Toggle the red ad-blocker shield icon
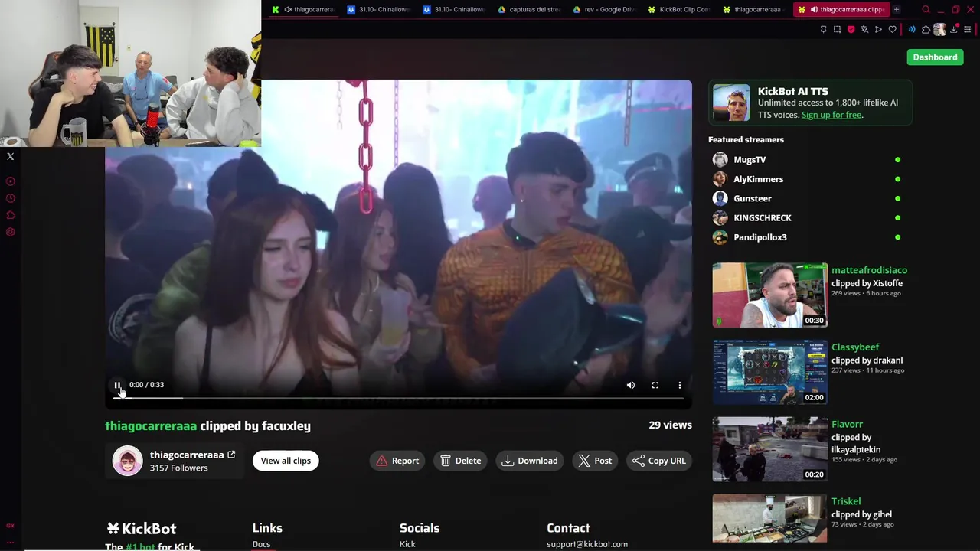This screenshot has width=980, height=551. pos(851,29)
